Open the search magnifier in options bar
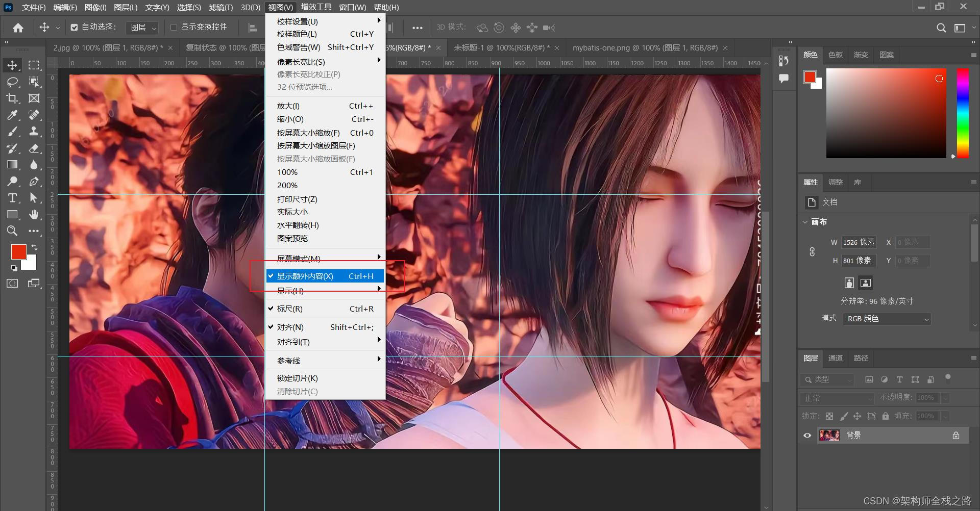The image size is (980, 511). tap(941, 28)
